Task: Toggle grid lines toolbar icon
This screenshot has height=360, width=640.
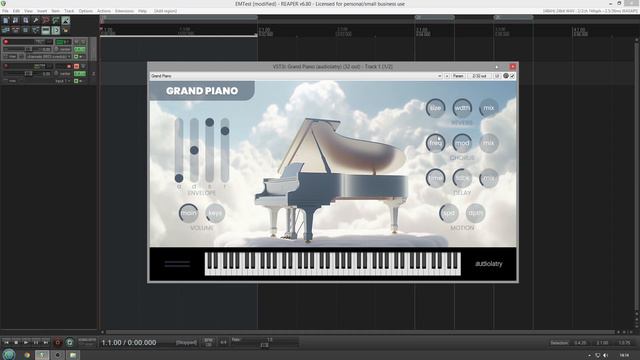Action: click(46, 30)
